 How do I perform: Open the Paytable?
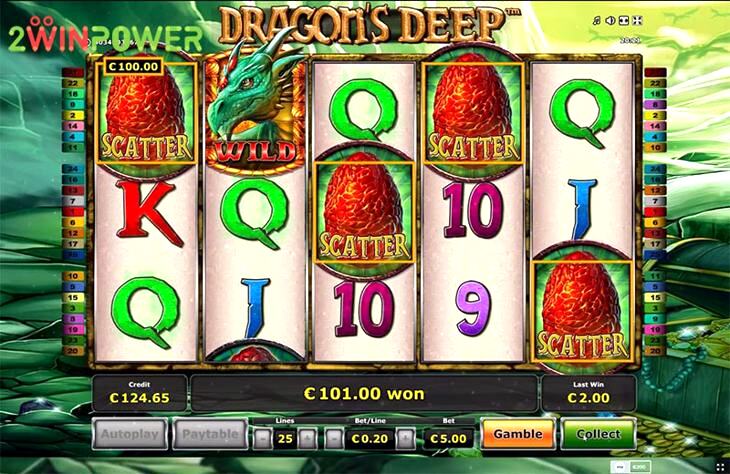(210, 434)
